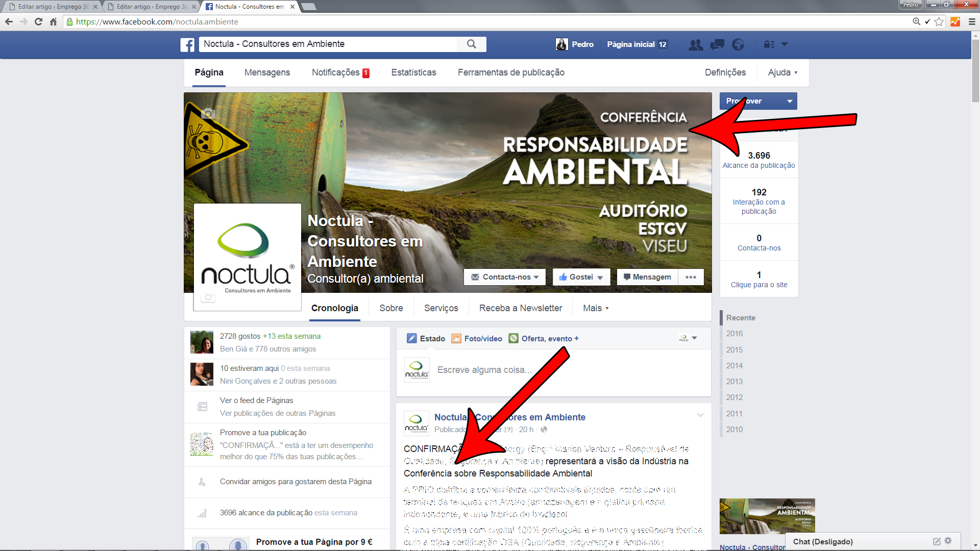Image resolution: width=980 pixels, height=551 pixels.
Task: Click Ver o feed de Páginas
Action: [256, 400]
